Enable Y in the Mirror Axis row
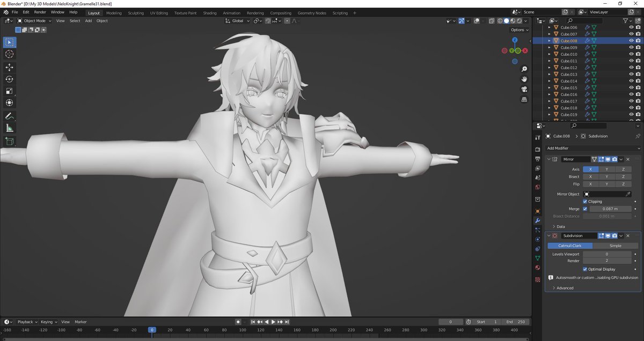The height and width of the screenshot is (341, 644). (607, 169)
